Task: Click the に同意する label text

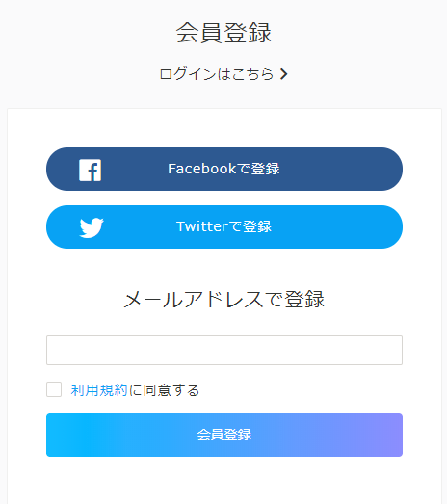Action: pos(164,390)
